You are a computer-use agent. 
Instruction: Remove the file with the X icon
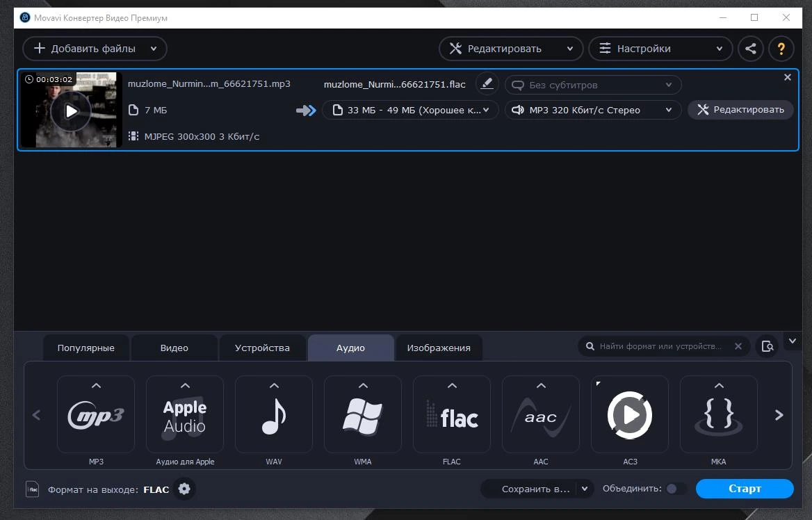(787, 77)
